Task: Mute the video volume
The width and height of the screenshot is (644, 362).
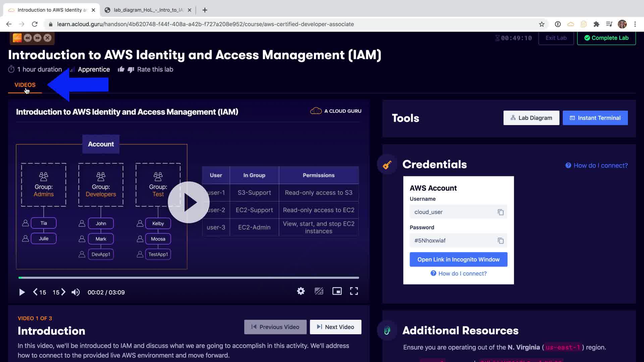Action: click(x=75, y=292)
